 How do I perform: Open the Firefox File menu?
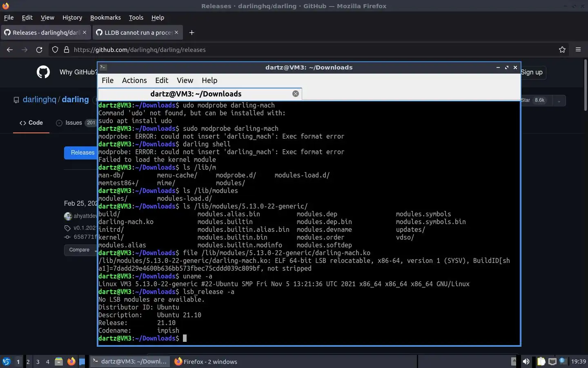pyautogui.click(x=9, y=18)
